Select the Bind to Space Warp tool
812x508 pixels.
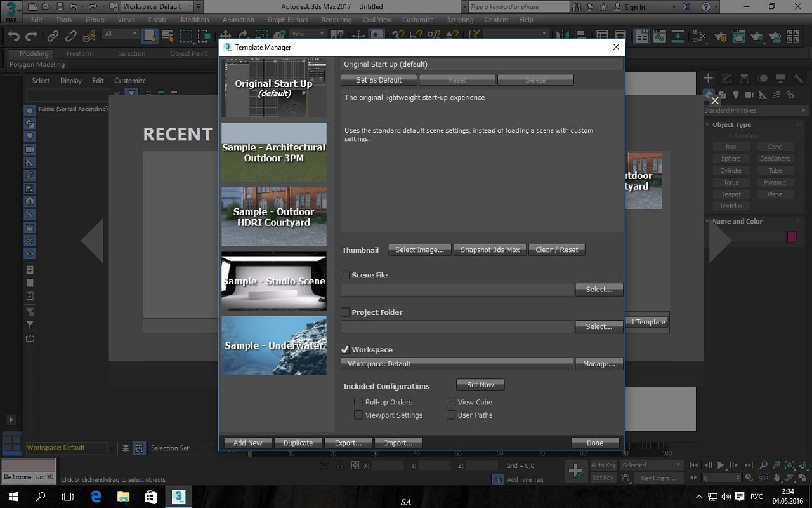[89, 36]
